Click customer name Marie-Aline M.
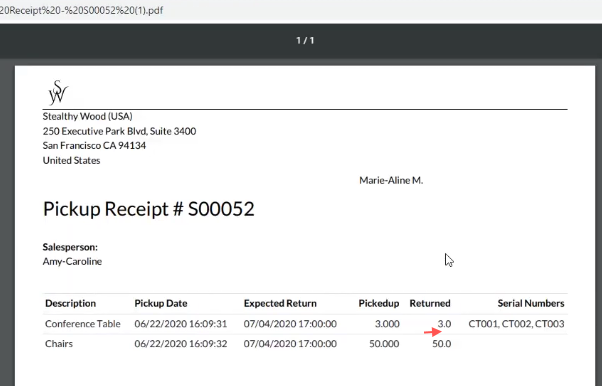 (x=391, y=180)
